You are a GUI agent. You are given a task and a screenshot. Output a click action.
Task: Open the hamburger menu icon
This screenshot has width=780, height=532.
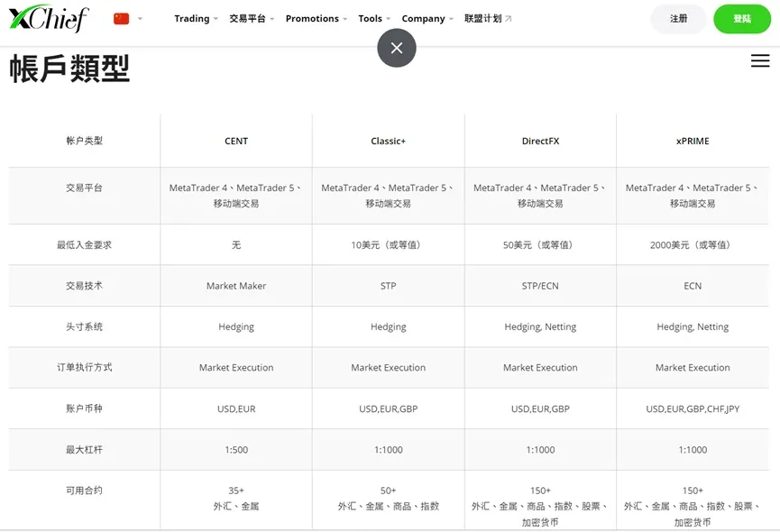pyautogui.click(x=760, y=60)
